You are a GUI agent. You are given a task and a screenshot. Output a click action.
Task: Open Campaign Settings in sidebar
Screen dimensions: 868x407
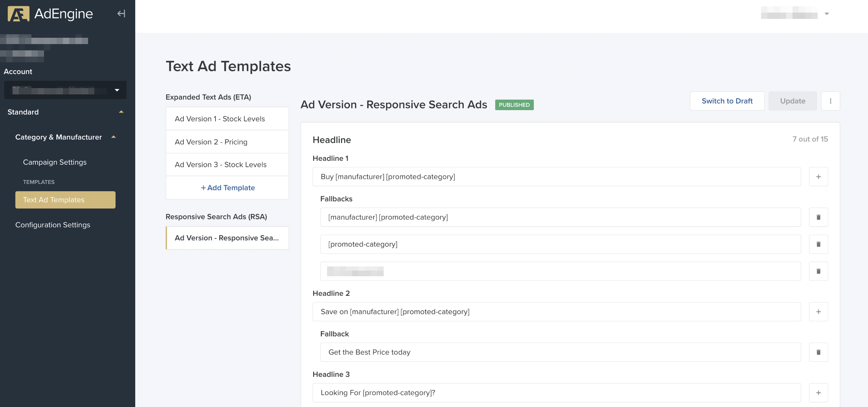[55, 162]
